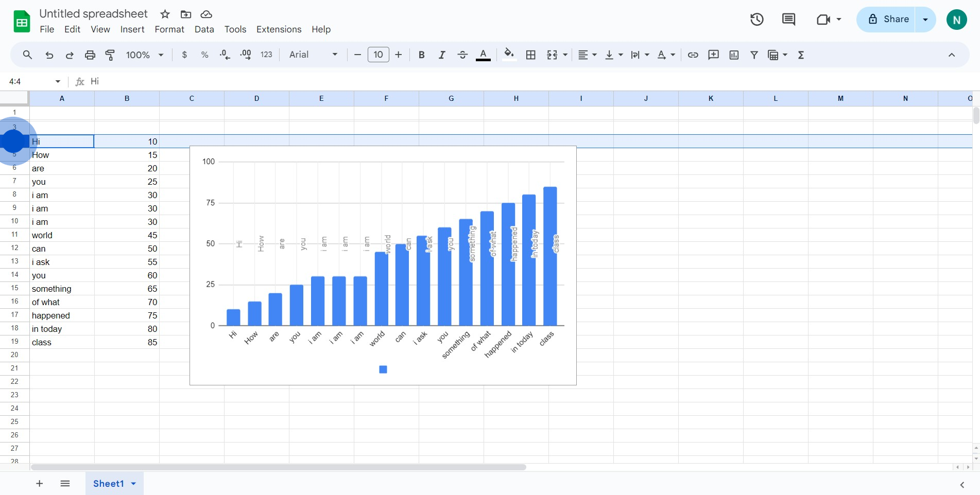Open the Extensions menu

coord(279,29)
